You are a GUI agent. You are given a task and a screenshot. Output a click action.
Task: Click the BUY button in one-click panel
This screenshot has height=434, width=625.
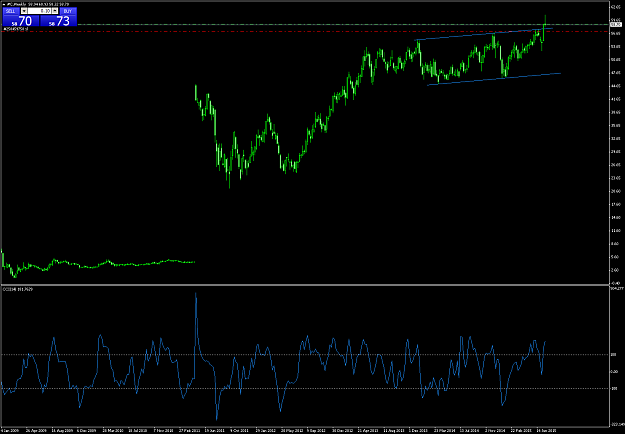tap(68, 11)
